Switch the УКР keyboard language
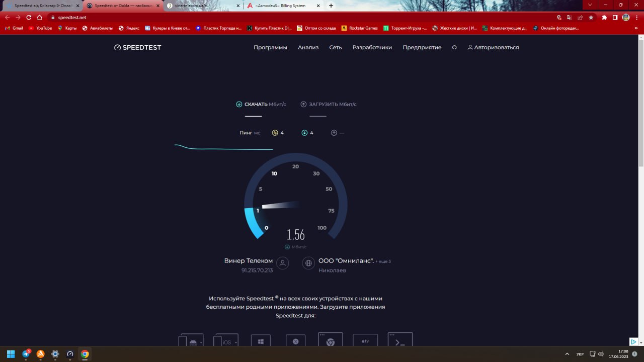The height and width of the screenshot is (362, 644). tap(580, 354)
